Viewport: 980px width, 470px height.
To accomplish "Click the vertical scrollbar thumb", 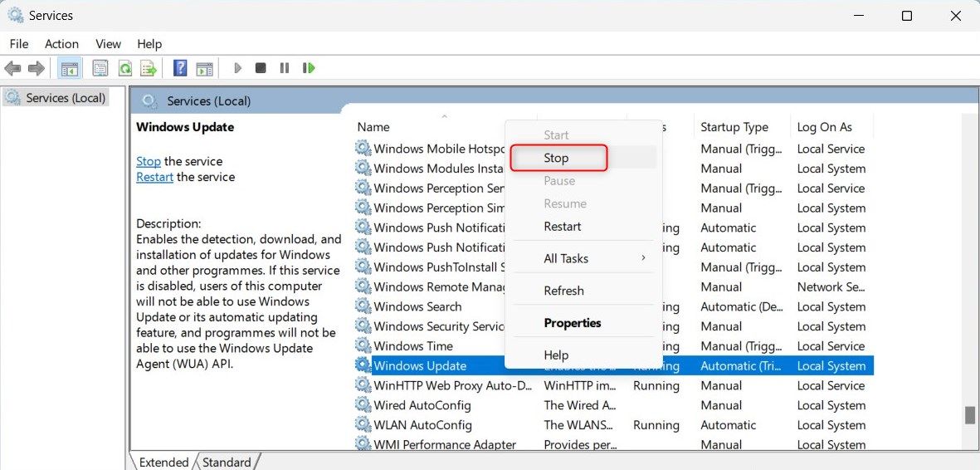I will pos(969,415).
